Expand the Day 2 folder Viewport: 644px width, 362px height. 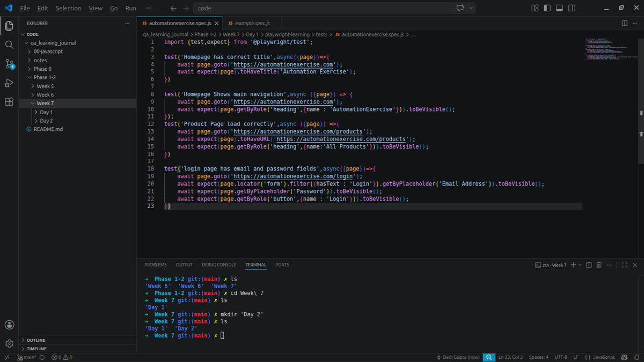(78, 121)
